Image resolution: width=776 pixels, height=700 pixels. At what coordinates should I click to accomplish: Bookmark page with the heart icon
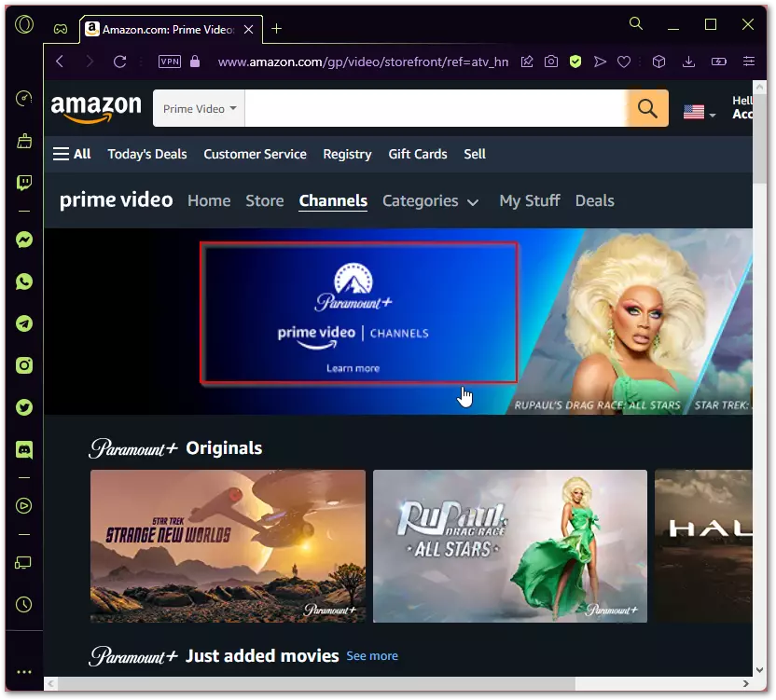coord(624,62)
